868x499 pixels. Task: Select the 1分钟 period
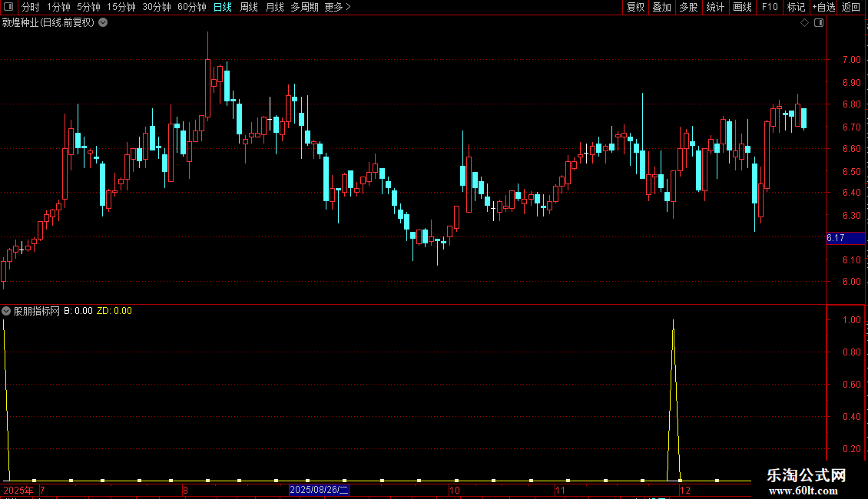58,7
